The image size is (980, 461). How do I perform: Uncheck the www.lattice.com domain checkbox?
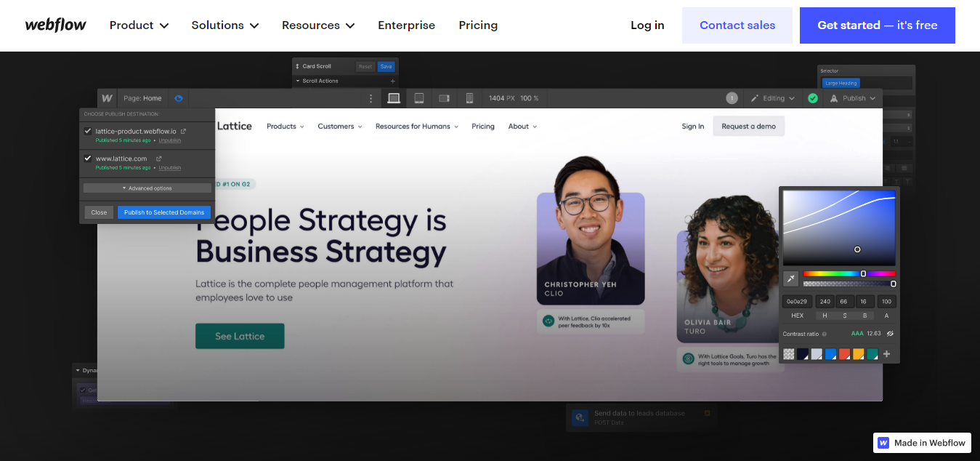[88, 159]
